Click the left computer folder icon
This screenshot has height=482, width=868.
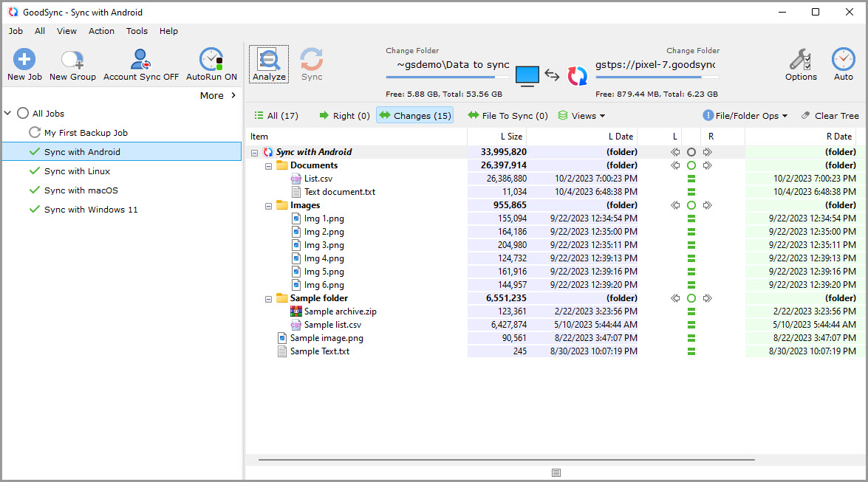point(527,76)
